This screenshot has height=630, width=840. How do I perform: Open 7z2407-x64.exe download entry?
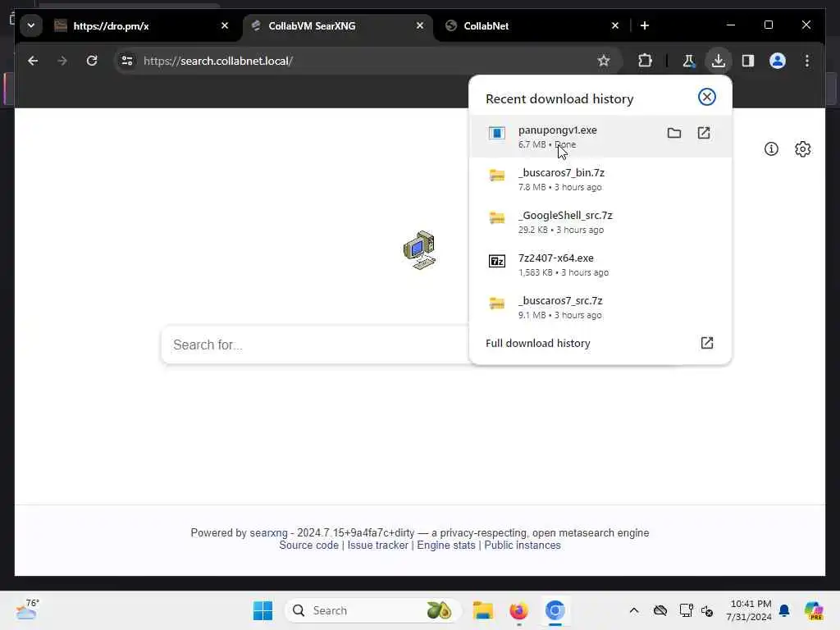pos(600,265)
